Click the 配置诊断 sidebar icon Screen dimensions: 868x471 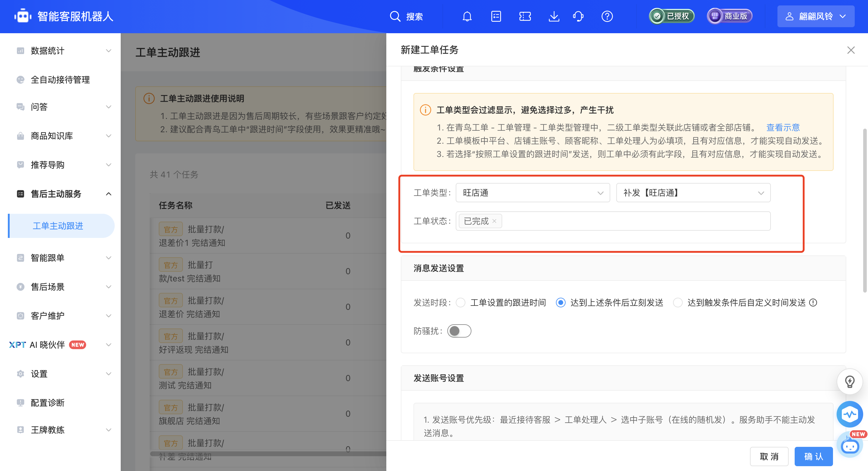(x=20, y=403)
